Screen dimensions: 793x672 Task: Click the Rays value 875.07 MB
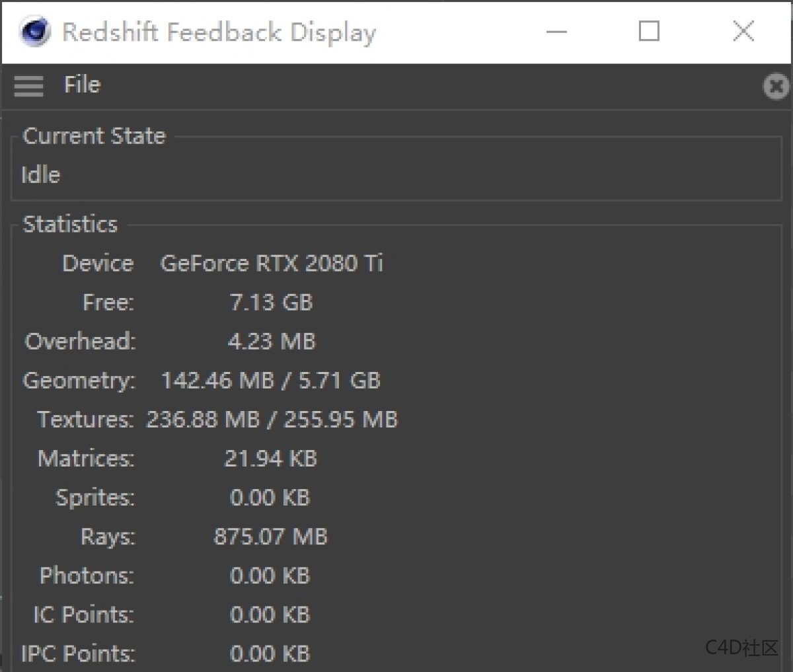[x=270, y=536]
